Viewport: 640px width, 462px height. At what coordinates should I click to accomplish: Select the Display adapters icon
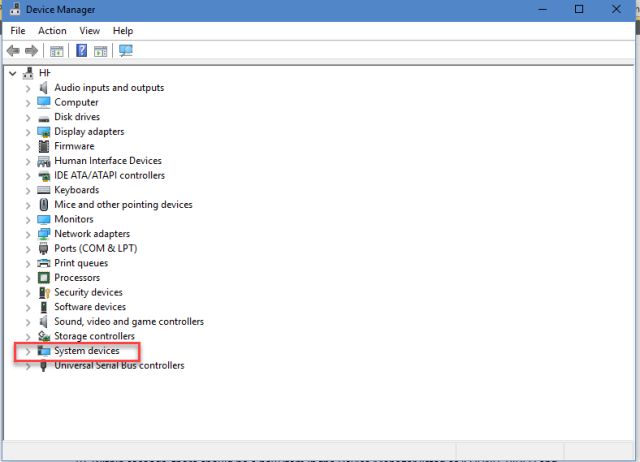click(44, 132)
